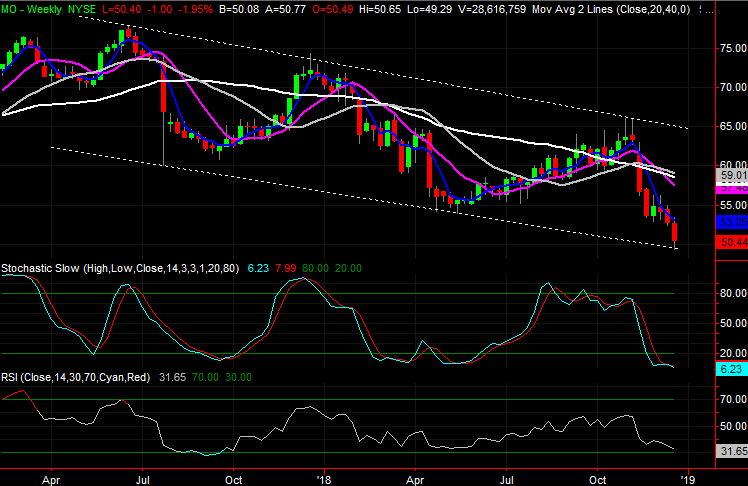Viewport: 748px width, 486px height.
Task: Click the '18 year marker on time axis
Action: click(x=325, y=477)
